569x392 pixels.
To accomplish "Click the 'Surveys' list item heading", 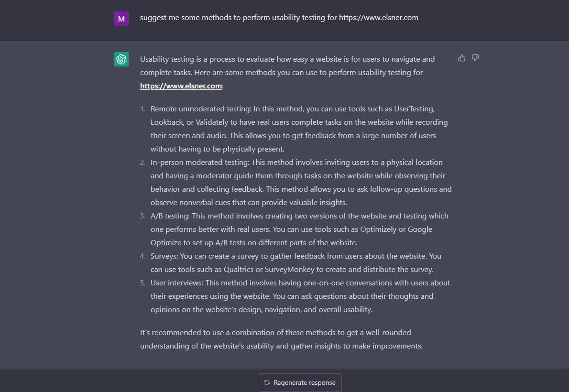I will (x=164, y=256).
